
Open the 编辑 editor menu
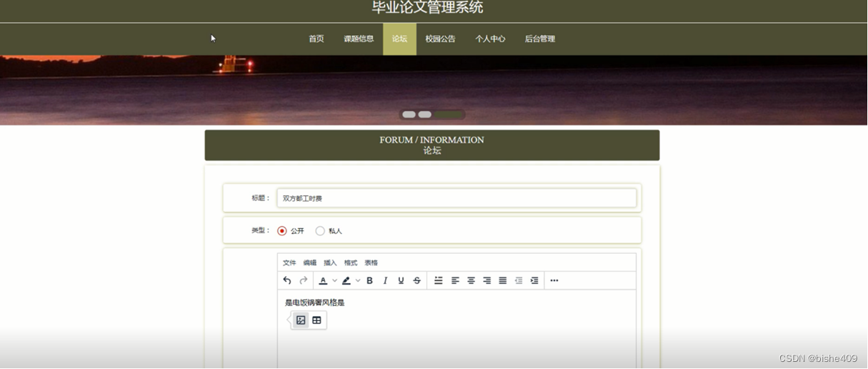pos(310,262)
